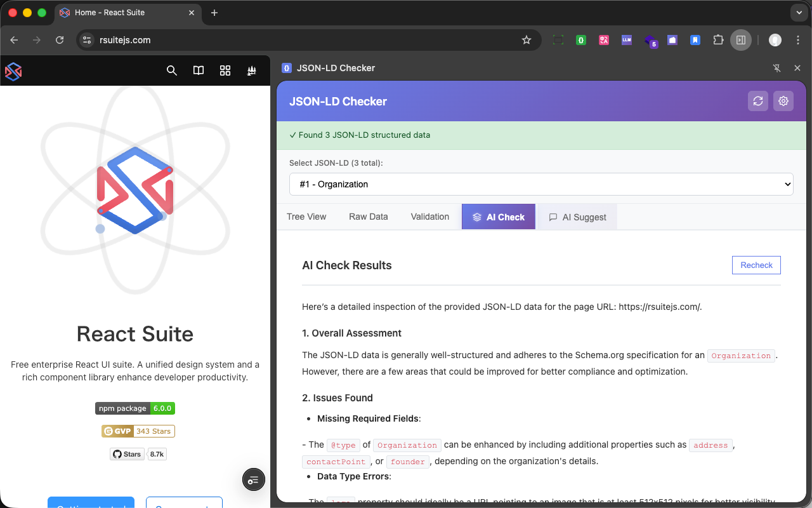This screenshot has height=508, width=812.
Task: Bookmark this page with the star icon
Action: [x=527, y=40]
